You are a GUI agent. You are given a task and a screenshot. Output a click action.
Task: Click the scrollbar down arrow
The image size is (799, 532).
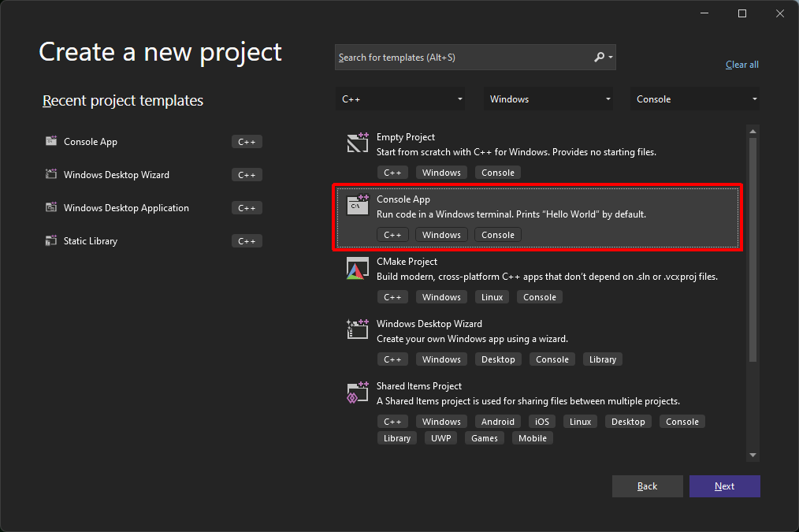click(753, 455)
